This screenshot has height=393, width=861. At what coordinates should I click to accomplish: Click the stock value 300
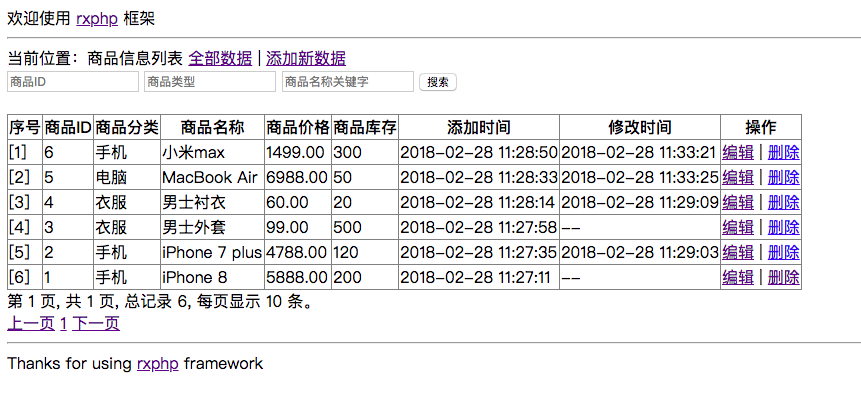coord(365,152)
